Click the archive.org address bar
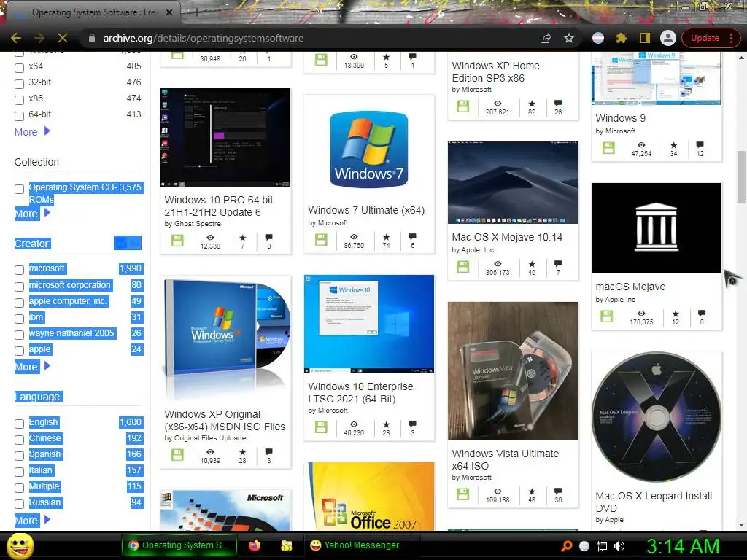 click(x=305, y=38)
